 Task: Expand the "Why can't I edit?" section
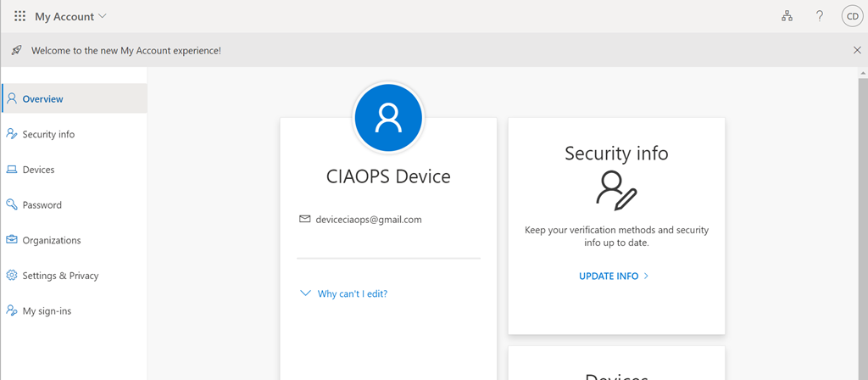click(344, 293)
